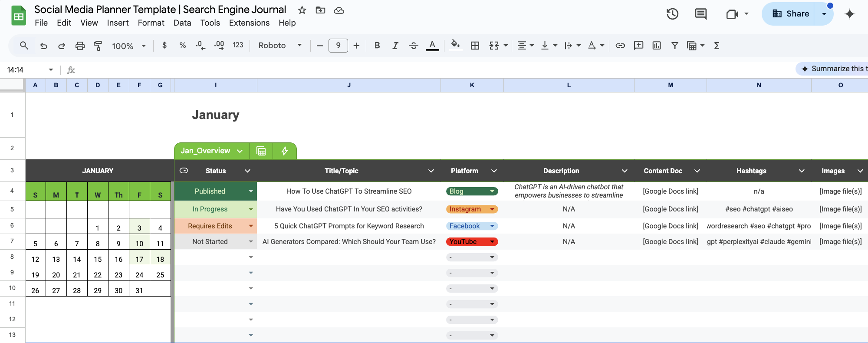Viewport: 868px width, 343px height.
Task: Select the spreadsheet document title
Action: click(160, 10)
